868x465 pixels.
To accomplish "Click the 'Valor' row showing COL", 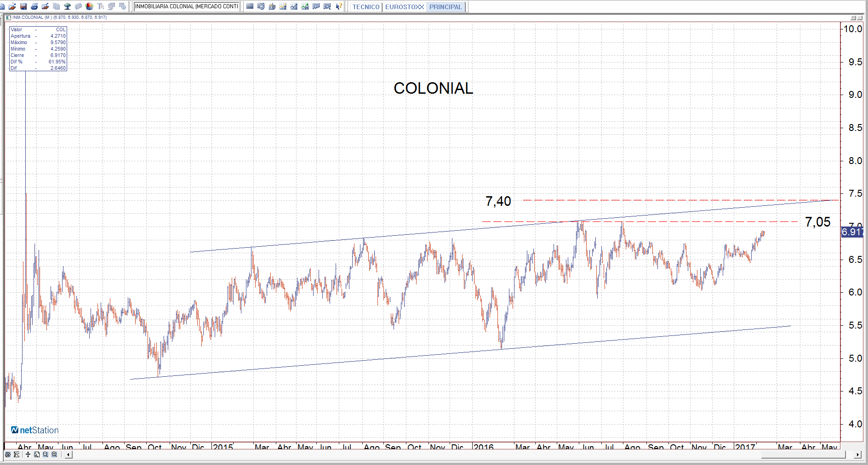I will click(x=38, y=29).
